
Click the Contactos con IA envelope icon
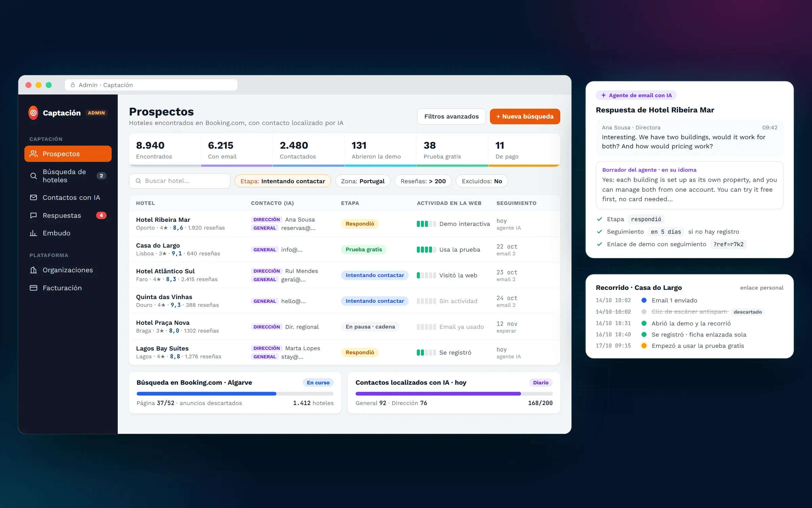coord(33,197)
